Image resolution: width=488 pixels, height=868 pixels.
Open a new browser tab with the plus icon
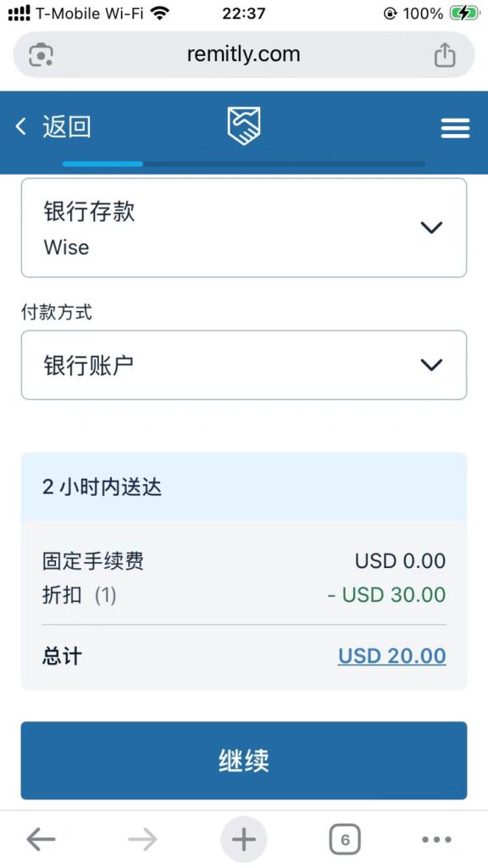click(244, 839)
